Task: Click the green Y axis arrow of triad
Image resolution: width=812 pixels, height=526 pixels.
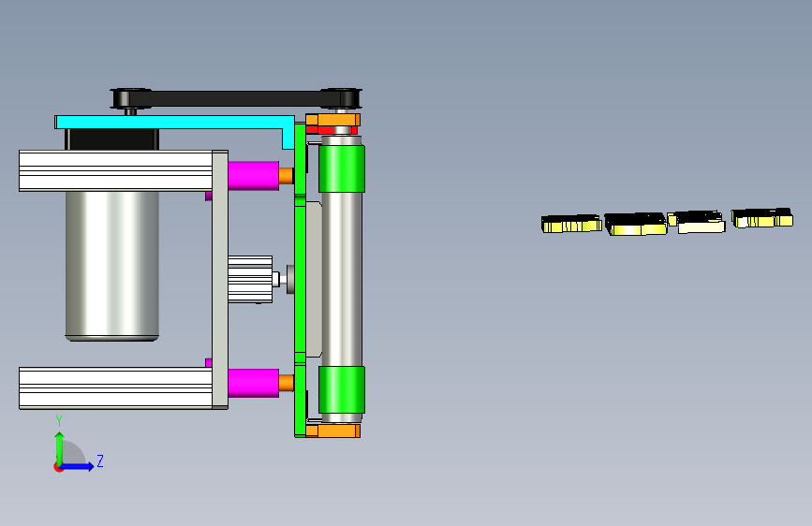Action: click(x=60, y=447)
